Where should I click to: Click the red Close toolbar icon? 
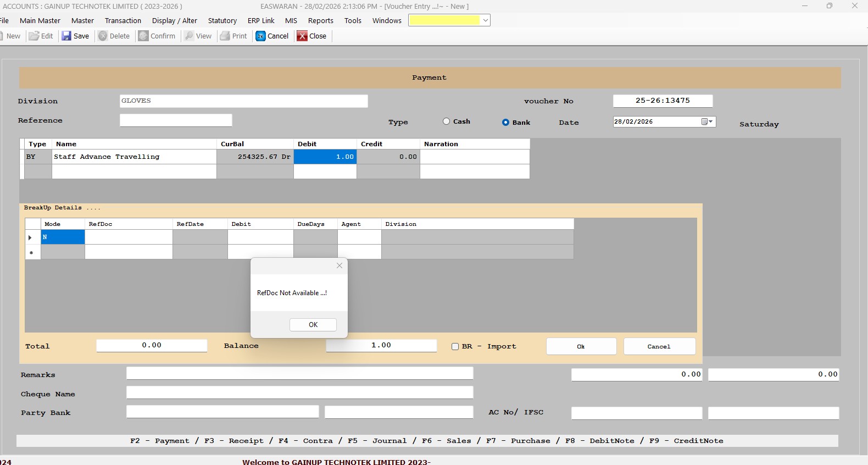pos(302,36)
